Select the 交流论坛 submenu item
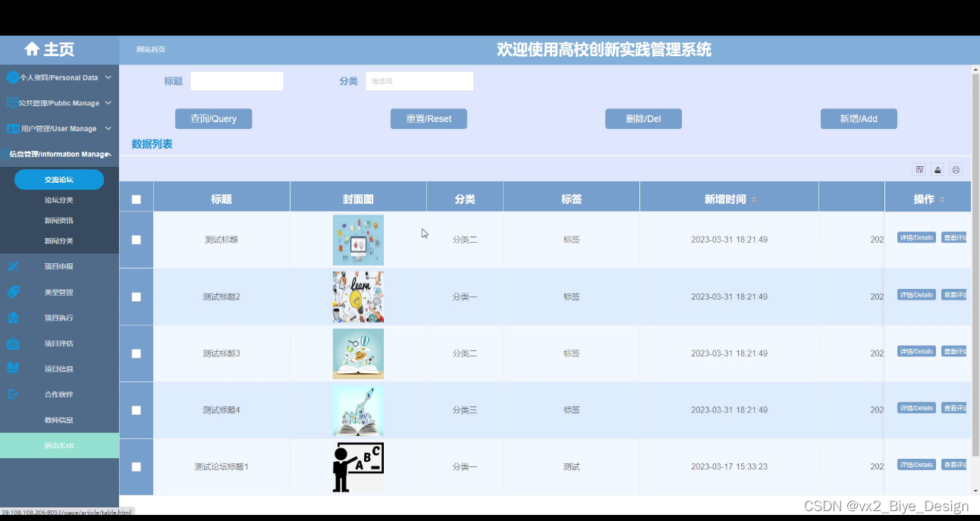 [x=59, y=180]
